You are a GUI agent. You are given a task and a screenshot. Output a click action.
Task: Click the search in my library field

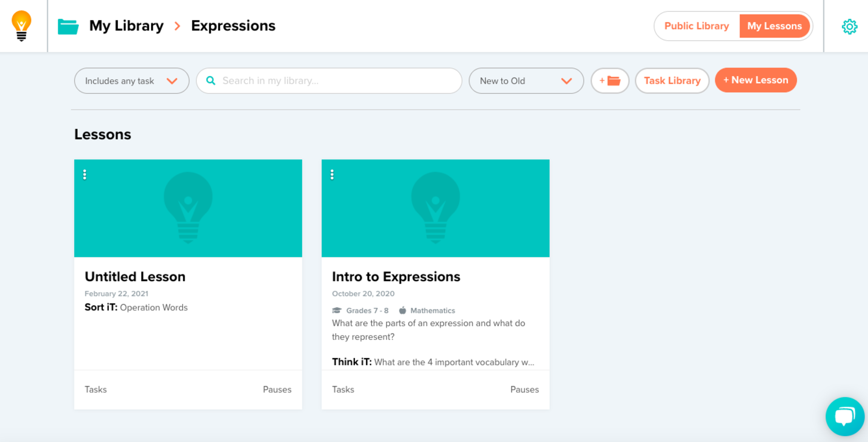click(335, 81)
